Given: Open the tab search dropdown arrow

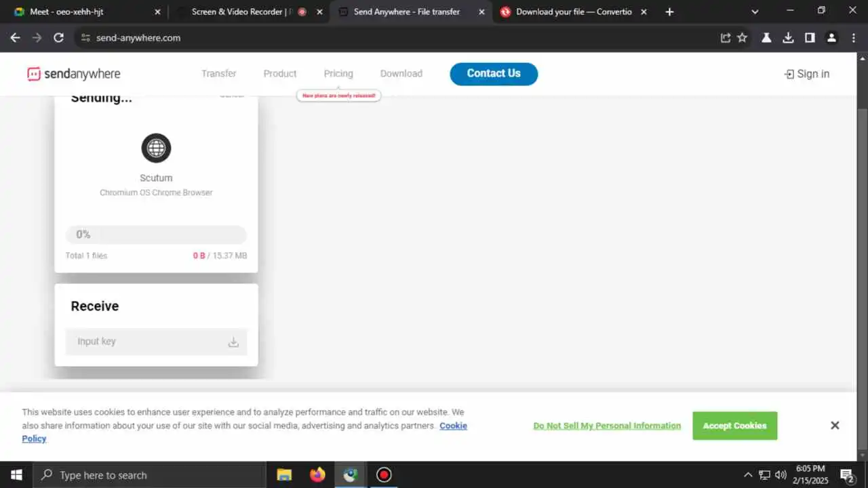Looking at the screenshot, I should (755, 12).
